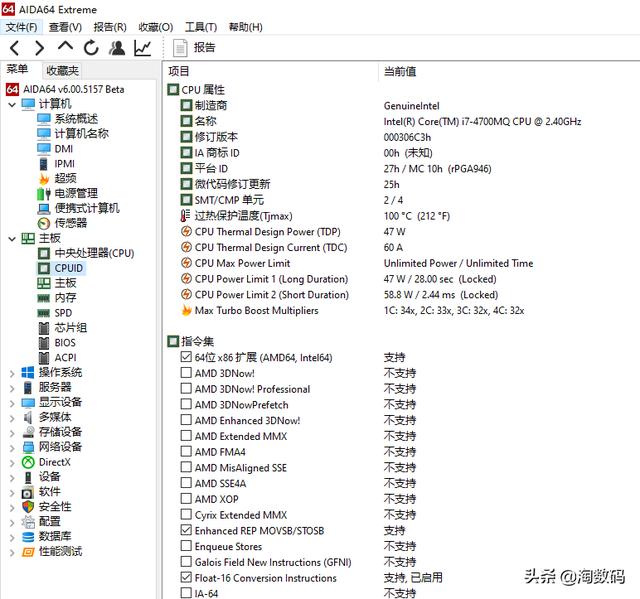Image resolution: width=640 pixels, height=599 pixels.
Task: Select the SPD tree item
Action: coord(63,313)
